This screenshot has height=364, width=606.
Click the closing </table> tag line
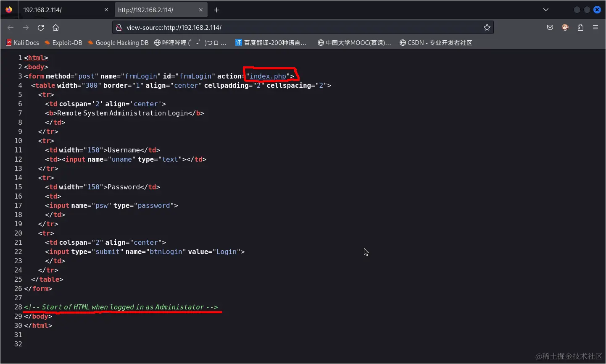click(47, 279)
